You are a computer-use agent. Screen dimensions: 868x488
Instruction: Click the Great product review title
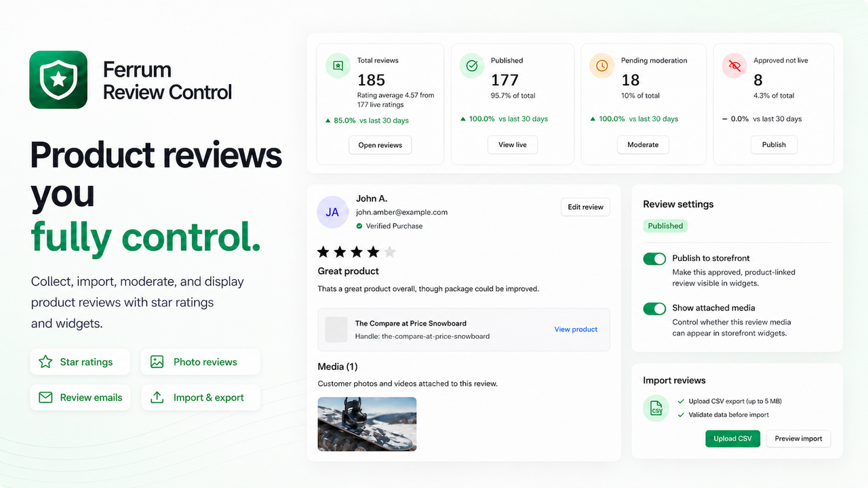(x=348, y=271)
